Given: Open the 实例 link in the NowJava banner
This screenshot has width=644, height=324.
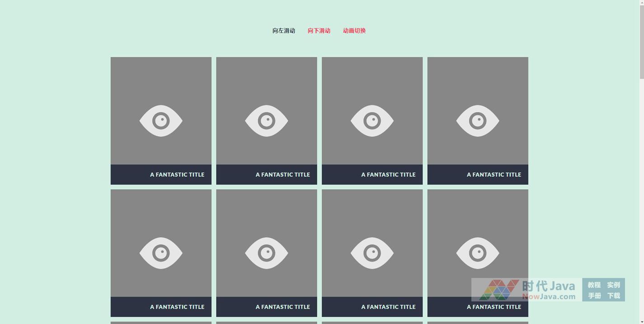Looking at the screenshot, I should (x=613, y=285).
